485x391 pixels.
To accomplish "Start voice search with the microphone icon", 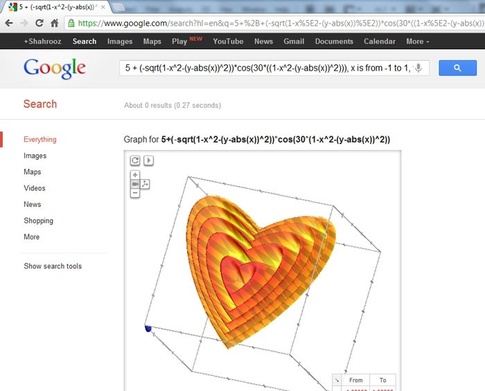I will coord(418,68).
